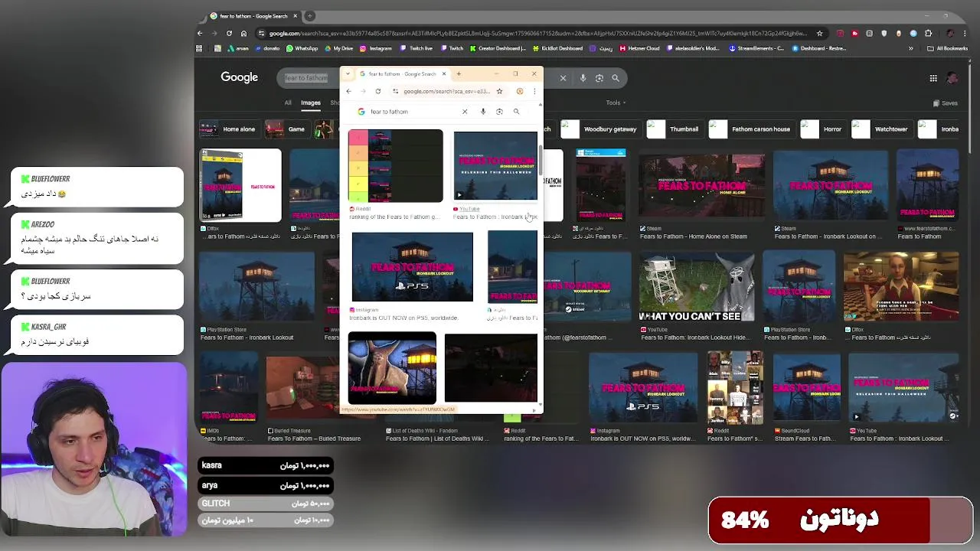This screenshot has height=551, width=980.
Task: Open Reddit tier list thumbnail in small window
Action: click(x=395, y=166)
